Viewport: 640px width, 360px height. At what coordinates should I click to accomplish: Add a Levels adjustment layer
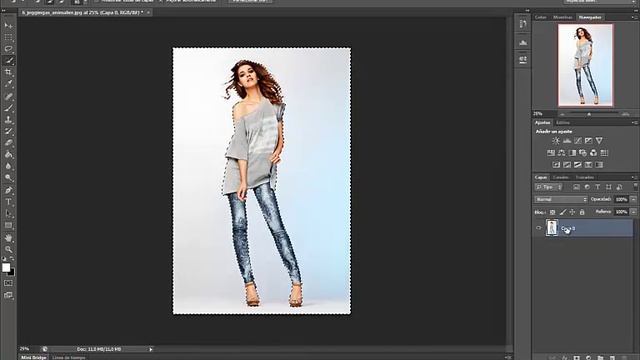coord(567,141)
